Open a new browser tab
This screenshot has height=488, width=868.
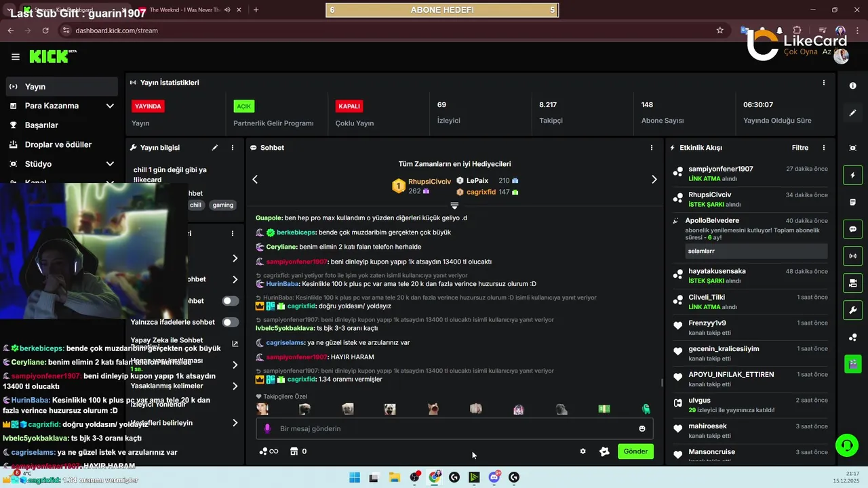tap(256, 10)
